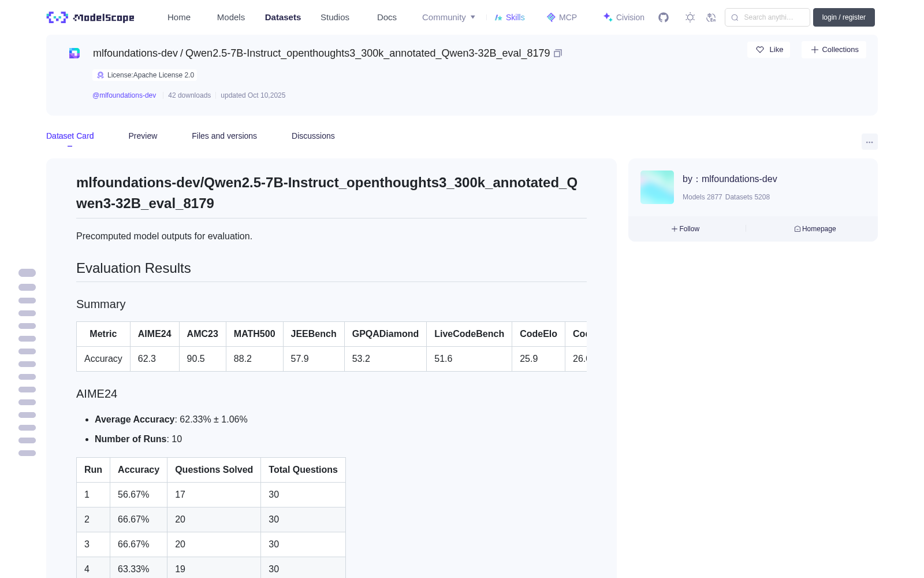Click the 'Average Accuracy' bullet line
924x578 pixels.
171,420
